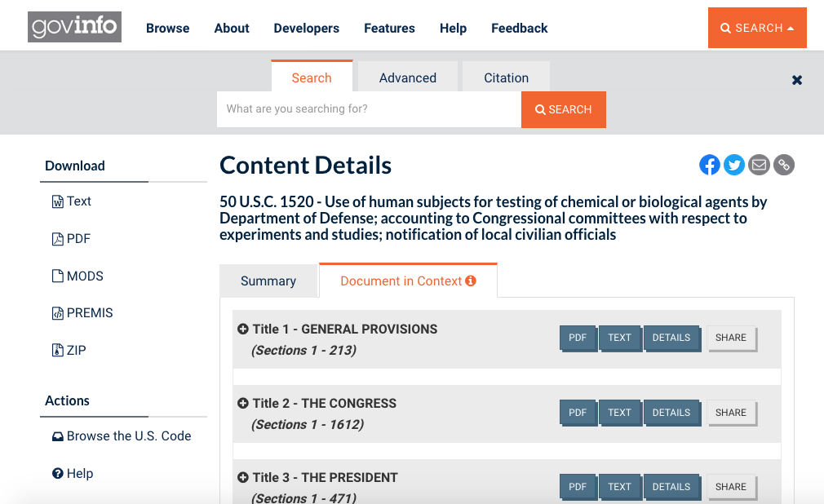The height and width of the screenshot is (504, 824).
Task: Share page on Facebook icon
Action: pyautogui.click(x=710, y=165)
